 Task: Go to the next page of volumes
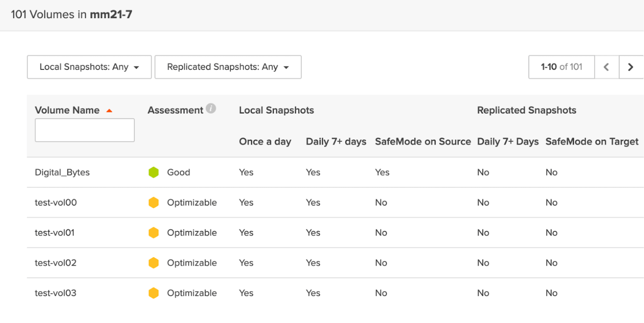[631, 67]
